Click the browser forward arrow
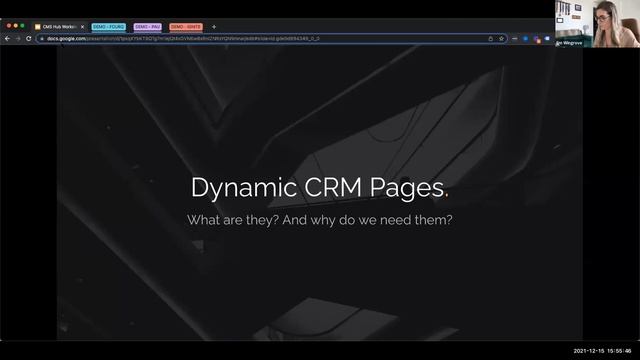This screenshot has width=640, height=360. click(x=18, y=38)
